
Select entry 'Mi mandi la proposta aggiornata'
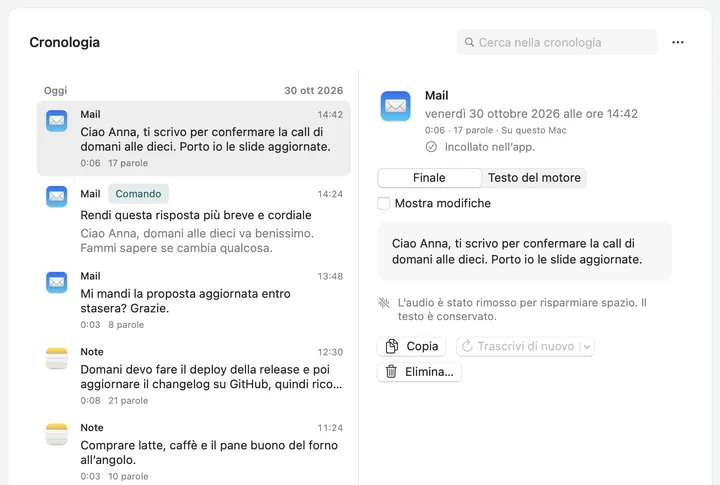(x=193, y=300)
